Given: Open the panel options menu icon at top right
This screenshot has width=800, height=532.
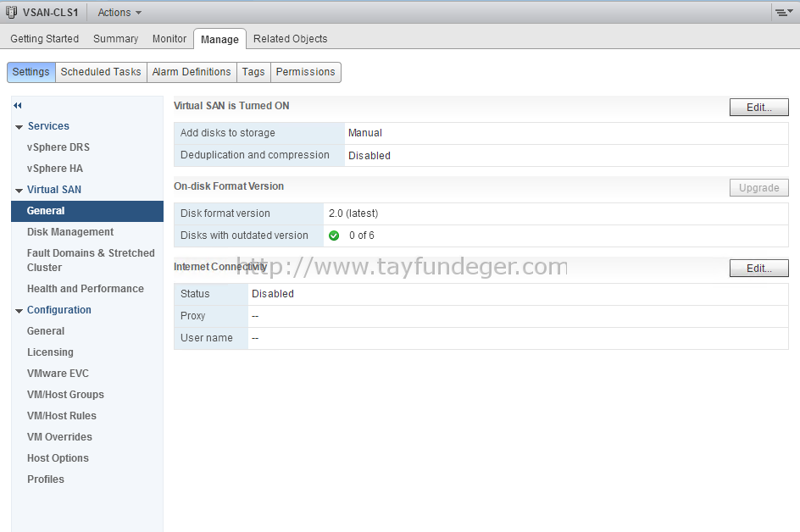Looking at the screenshot, I should pyautogui.click(x=784, y=12).
